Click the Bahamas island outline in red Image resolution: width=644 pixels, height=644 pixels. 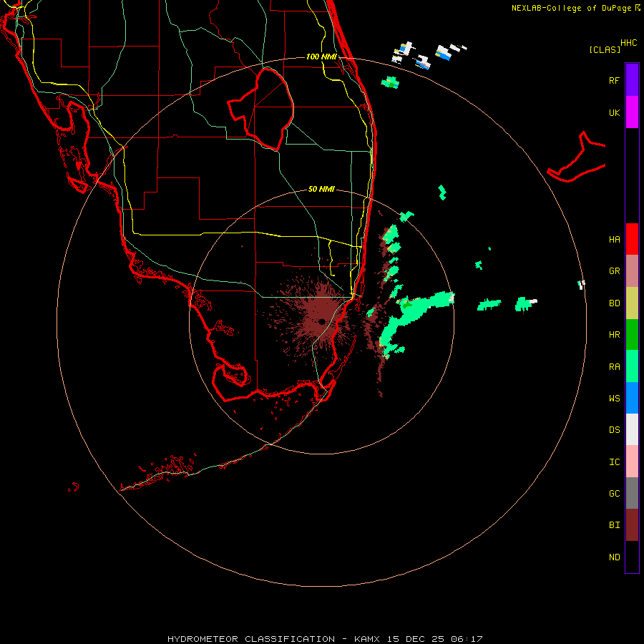(577, 157)
